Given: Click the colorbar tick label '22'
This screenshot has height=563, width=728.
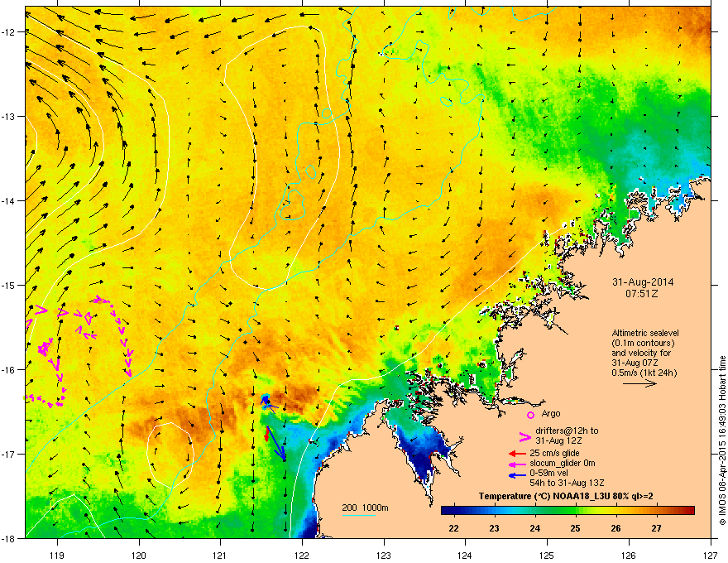Looking at the screenshot, I should click(x=454, y=528).
